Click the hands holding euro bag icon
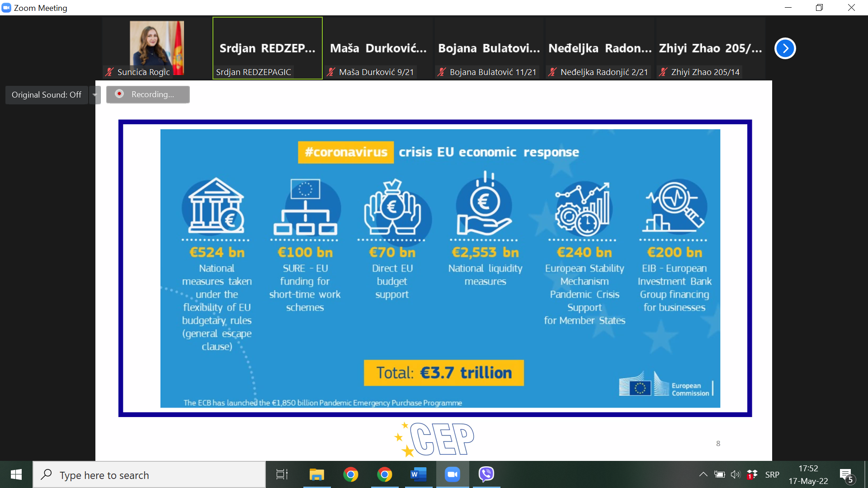 click(x=393, y=207)
